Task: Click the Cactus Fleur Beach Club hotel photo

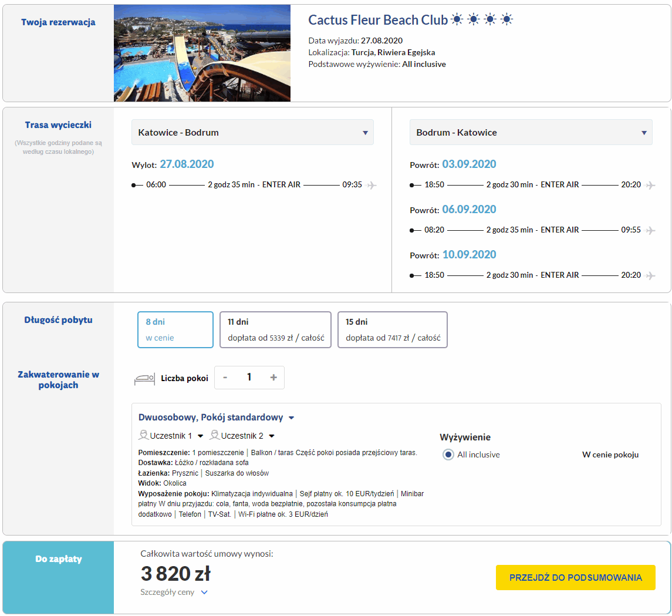Action: tap(202, 53)
